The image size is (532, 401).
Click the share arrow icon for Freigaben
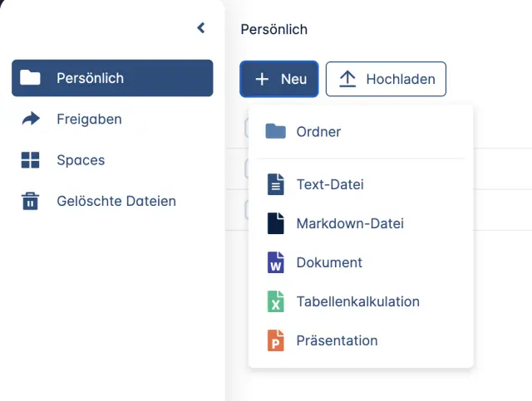pyautogui.click(x=30, y=120)
